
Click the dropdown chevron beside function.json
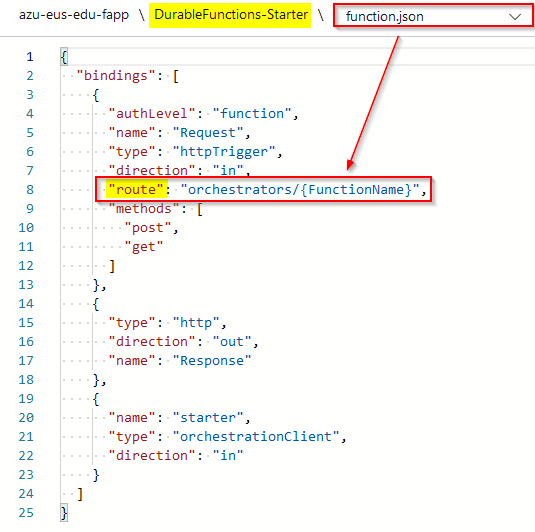(x=515, y=16)
